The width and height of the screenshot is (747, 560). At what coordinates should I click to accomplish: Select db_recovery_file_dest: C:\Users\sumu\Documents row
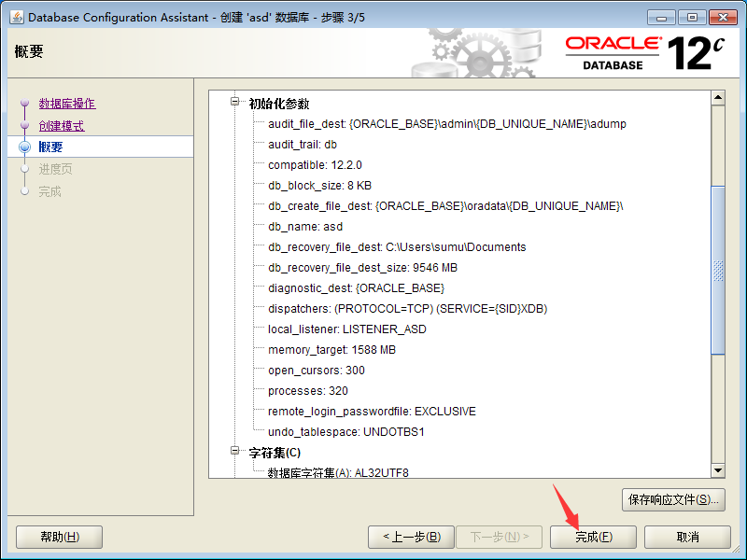coord(397,247)
